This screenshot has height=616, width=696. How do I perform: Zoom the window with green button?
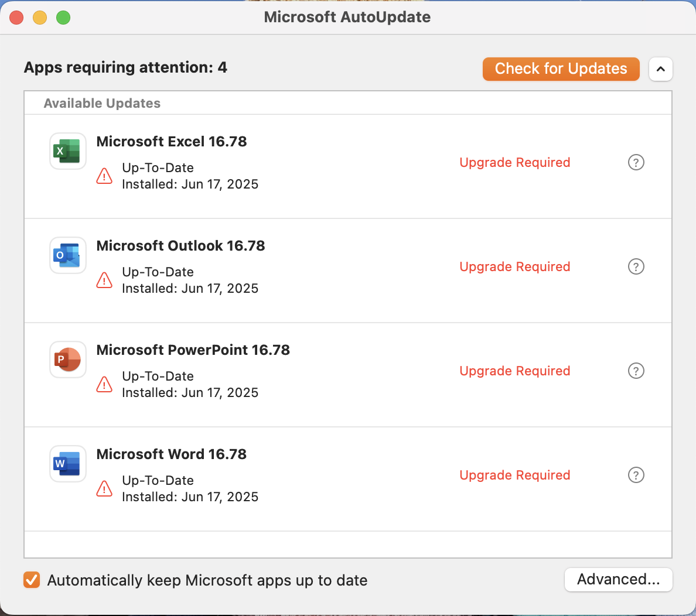[63, 18]
